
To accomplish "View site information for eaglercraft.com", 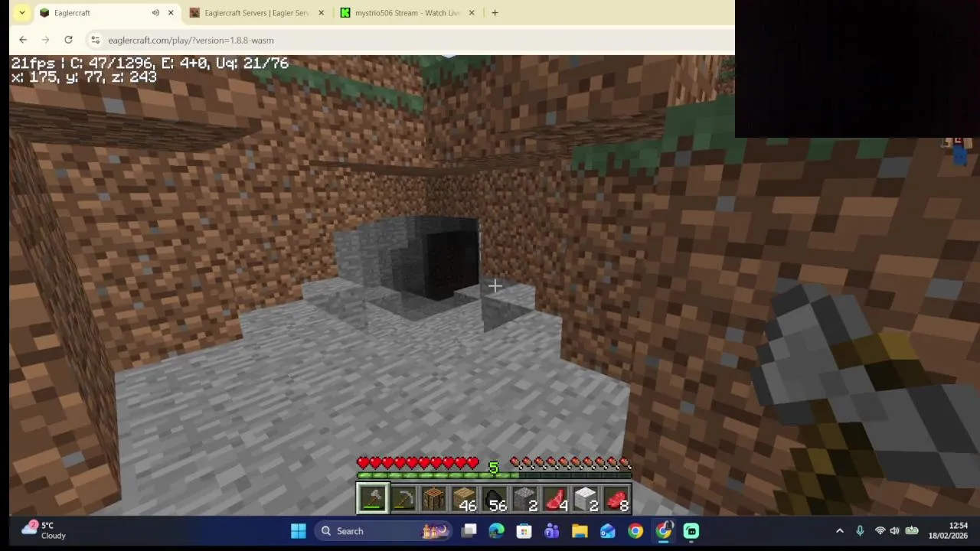I will (x=95, y=40).
